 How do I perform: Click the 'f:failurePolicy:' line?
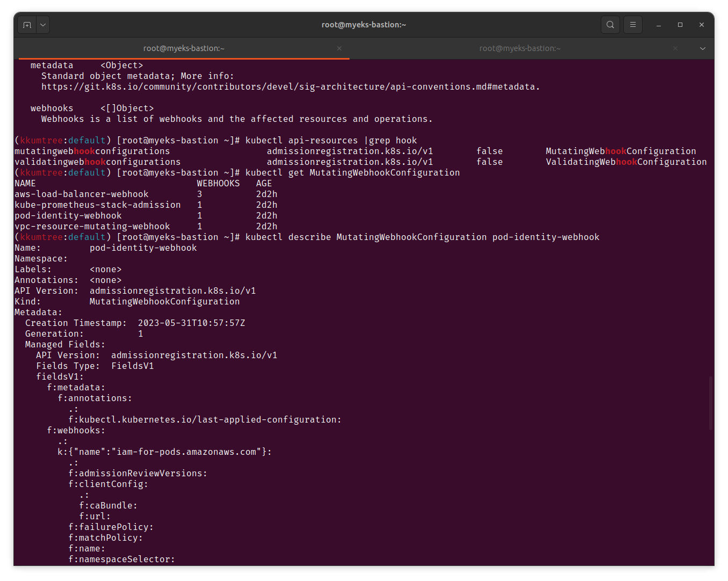[x=111, y=527]
